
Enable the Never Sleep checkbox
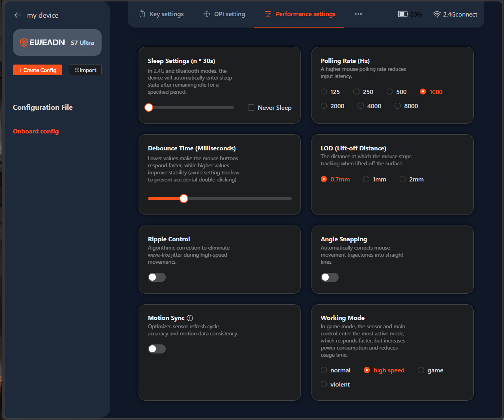click(x=251, y=108)
